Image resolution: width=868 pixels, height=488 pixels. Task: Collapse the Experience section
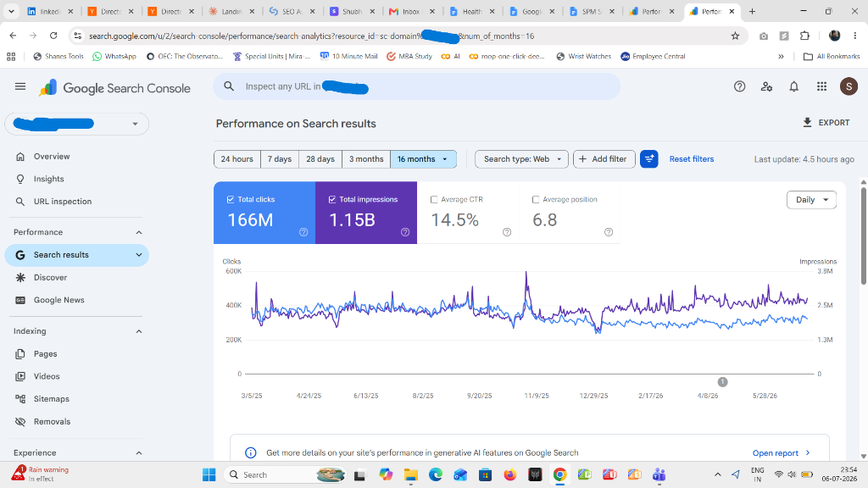[x=139, y=453]
